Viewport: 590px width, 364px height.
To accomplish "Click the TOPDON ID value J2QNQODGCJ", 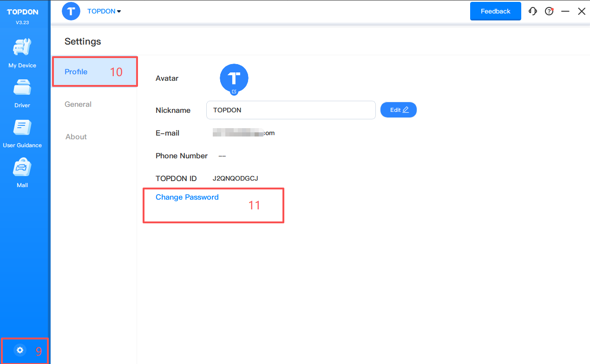I will 235,179.
